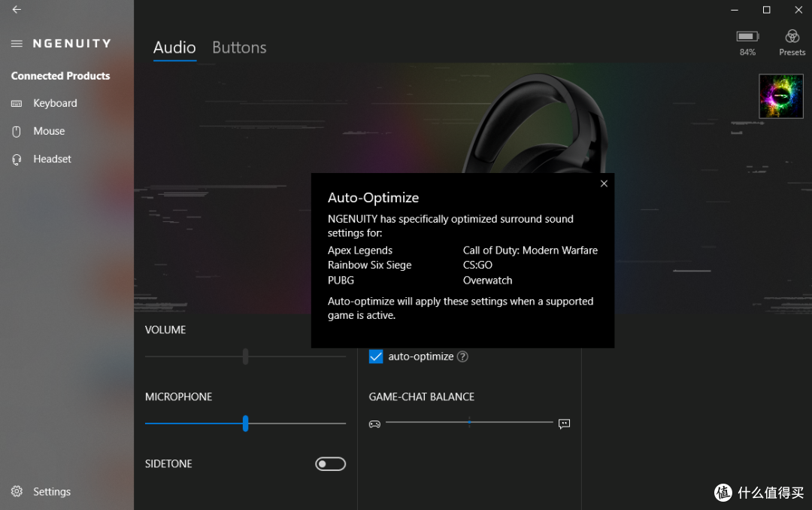The width and height of the screenshot is (812, 510).
Task: Switch to the Audio tab
Action: click(174, 47)
